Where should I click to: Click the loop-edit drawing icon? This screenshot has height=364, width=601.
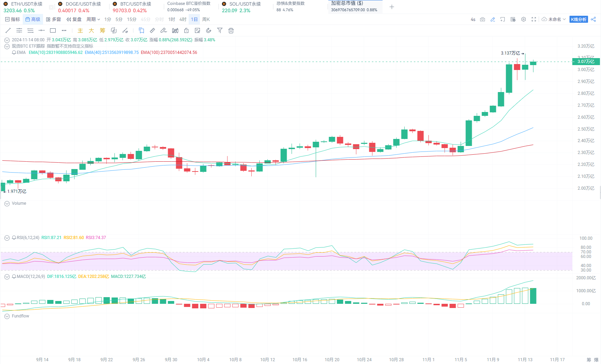point(114,30)
